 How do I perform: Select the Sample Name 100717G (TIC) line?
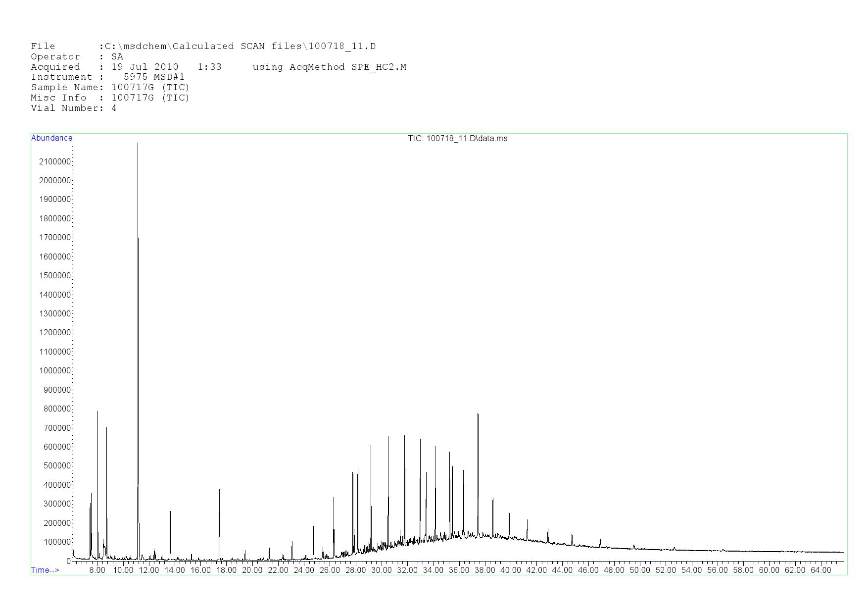[110, 88]
